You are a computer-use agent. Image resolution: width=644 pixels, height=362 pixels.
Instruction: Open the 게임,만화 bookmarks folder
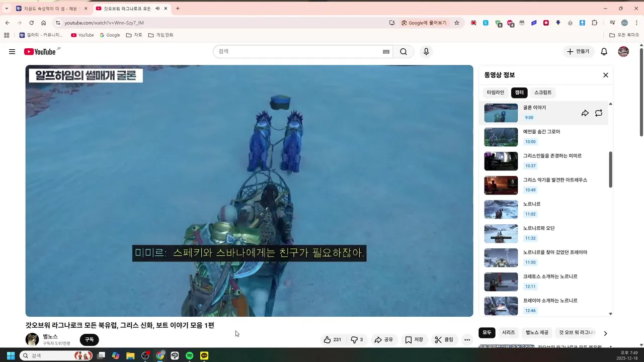[160, 35]
